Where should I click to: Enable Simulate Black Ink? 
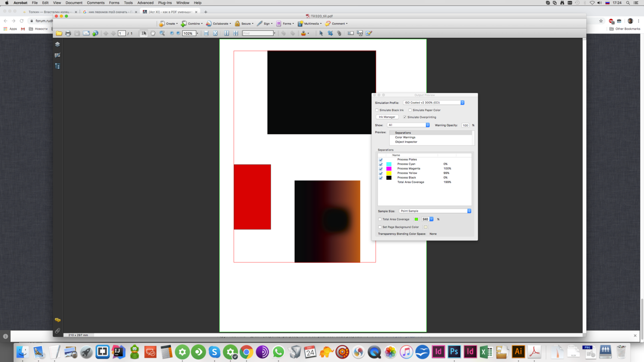click(377, 110)
